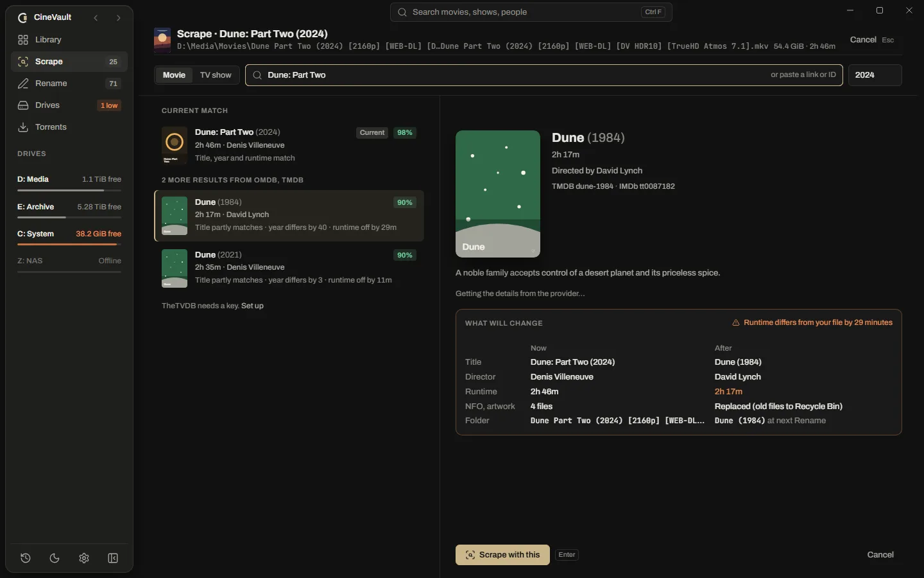Image resolution: width=924 pixels, height=578 pixels.
Task: Open Drives section showing 1 low
Action: pyautogui.click(x=69, y=105)
